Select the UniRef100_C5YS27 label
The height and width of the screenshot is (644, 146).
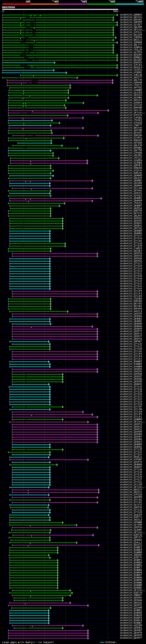pyautogui.click(x=131, y=158)
